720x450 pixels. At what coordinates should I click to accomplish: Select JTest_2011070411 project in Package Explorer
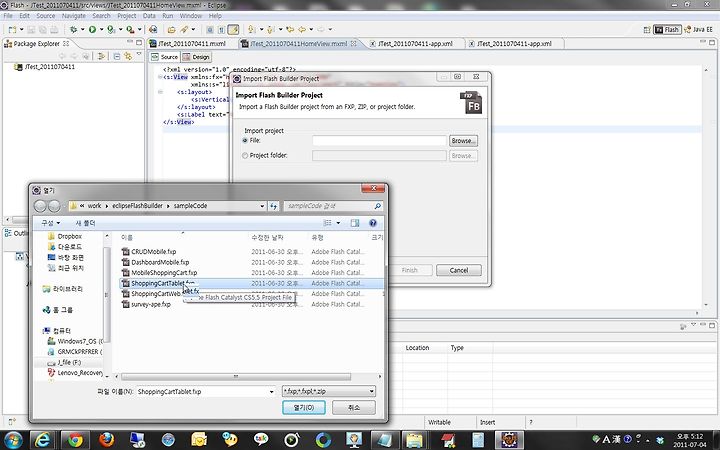(x=50, y=67)
